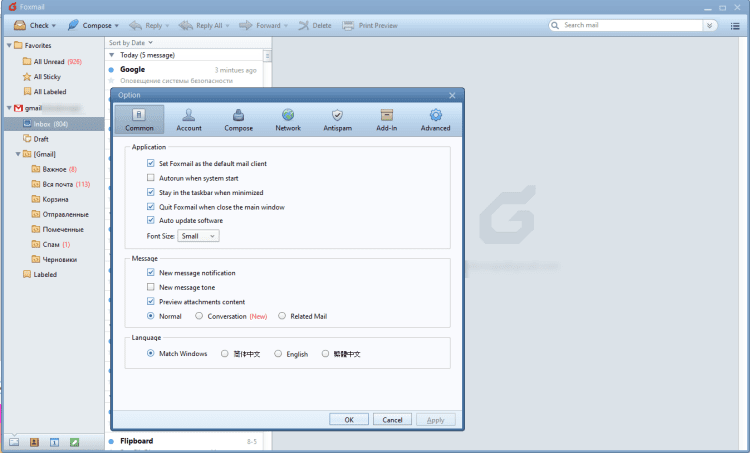Viewport: 750px width, 453px height.
Task: Close the Option dialog
Action: [452, 95]
